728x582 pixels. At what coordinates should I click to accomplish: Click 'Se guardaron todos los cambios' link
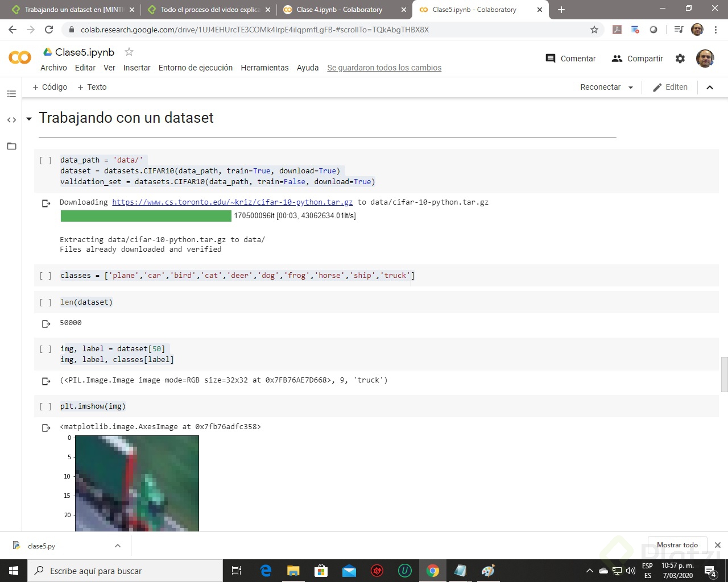pyautogui.click(x=384, y=68)
